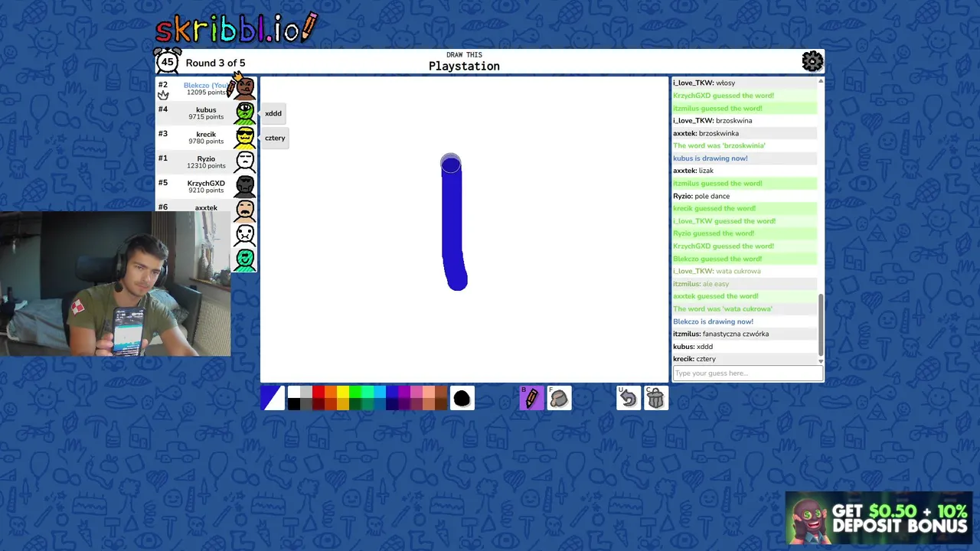Open the brush size selector (black dot)
Viewport: 980px width, 551px height.
tap(462, 398)
